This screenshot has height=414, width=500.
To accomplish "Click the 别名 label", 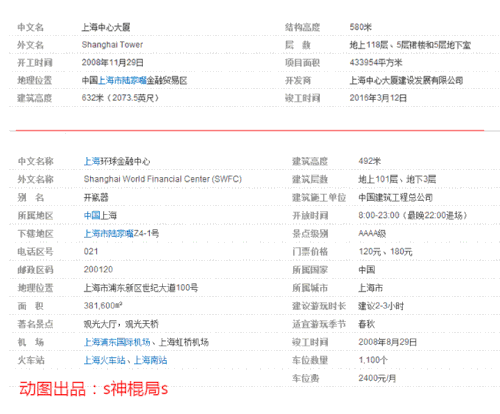I will click(x=31, y=197).
